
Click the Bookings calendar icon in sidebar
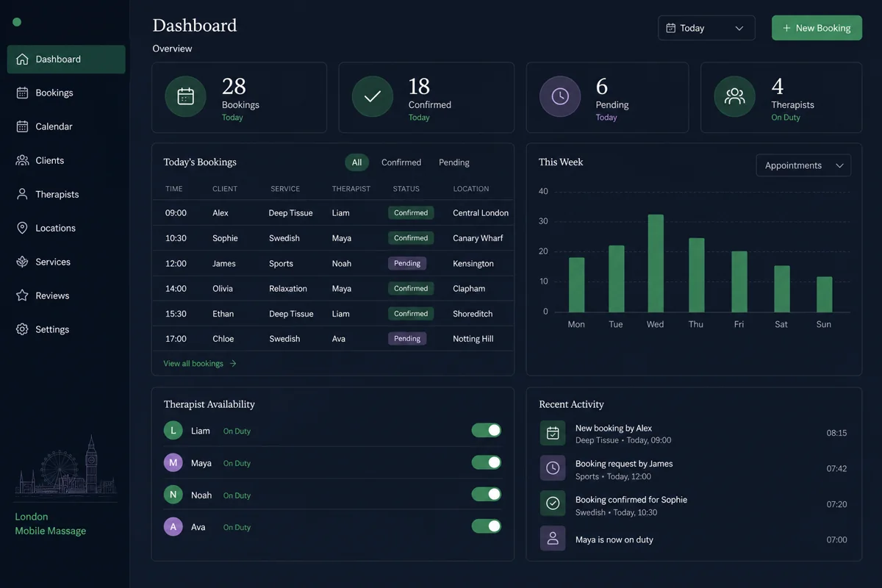coord(22,93)
